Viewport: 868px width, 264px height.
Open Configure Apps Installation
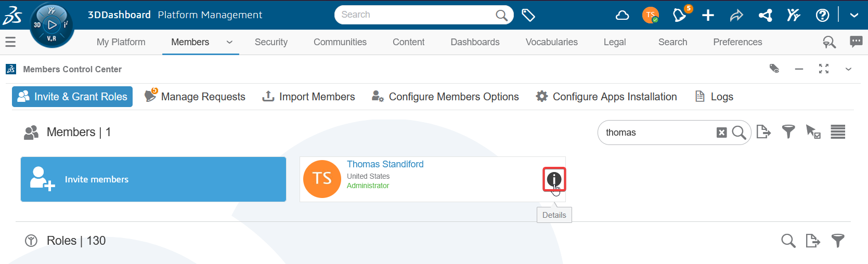click(x=606, y=97)
